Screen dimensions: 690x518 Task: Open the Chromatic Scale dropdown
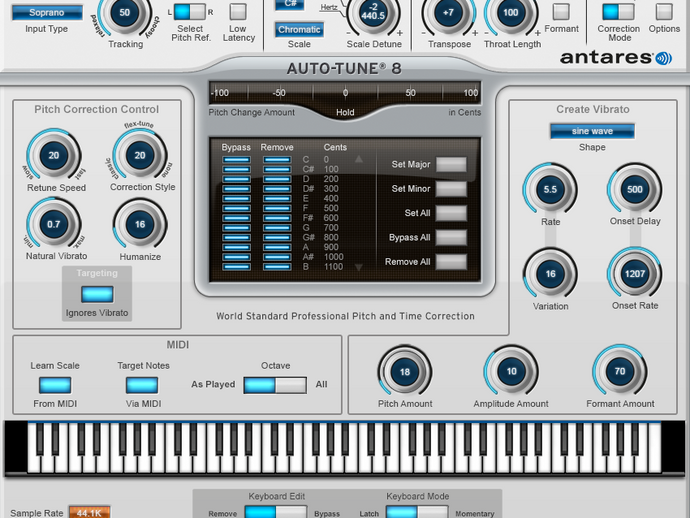(x=299, y=29)
